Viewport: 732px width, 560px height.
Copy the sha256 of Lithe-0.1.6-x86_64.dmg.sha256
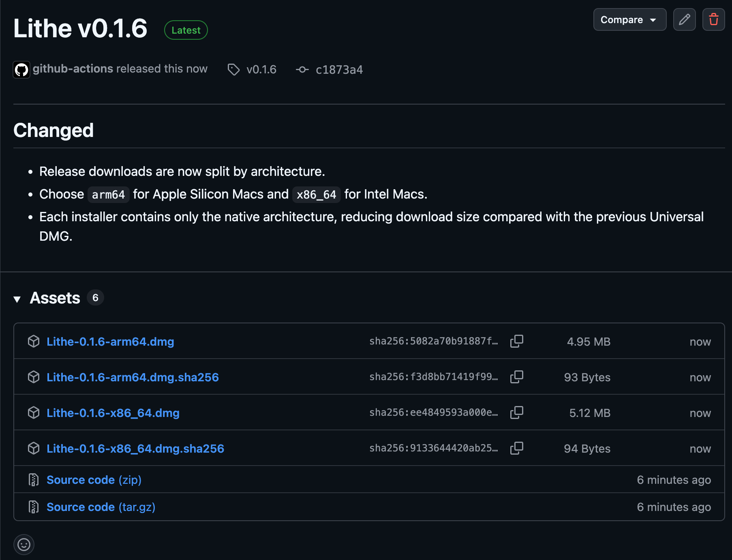coord(517,448)
